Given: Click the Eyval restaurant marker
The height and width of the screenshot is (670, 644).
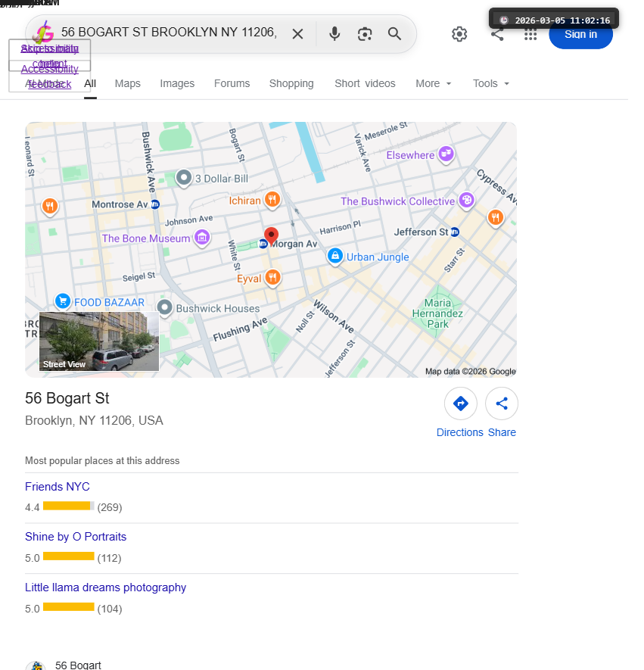Looking at the screenshot, I should pos(272,278).
